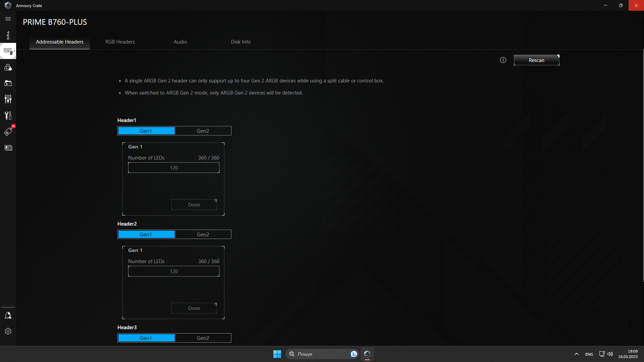
Task: Edit the Number of LEDs field showing 120
Action: pyautogui.click(x=173, y=168)
